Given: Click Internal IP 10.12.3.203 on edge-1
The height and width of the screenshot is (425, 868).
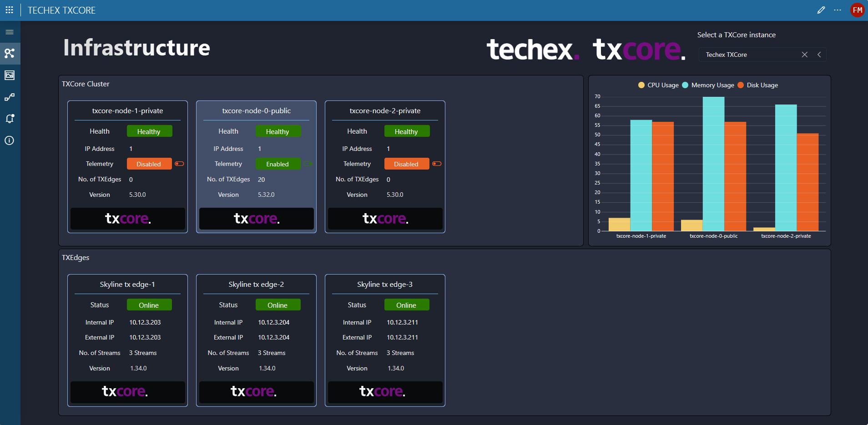Looking at the screenshot, I should [145, 322].
